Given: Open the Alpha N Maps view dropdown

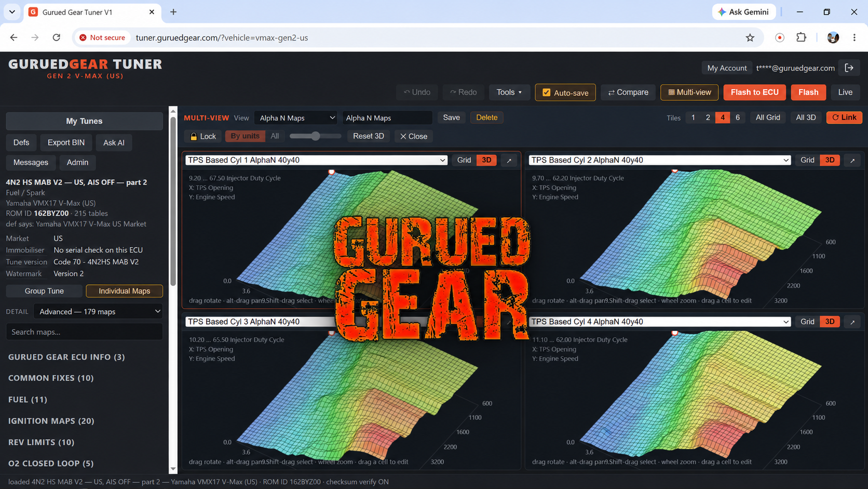Looking at the screenshot, I should point(296,118).
